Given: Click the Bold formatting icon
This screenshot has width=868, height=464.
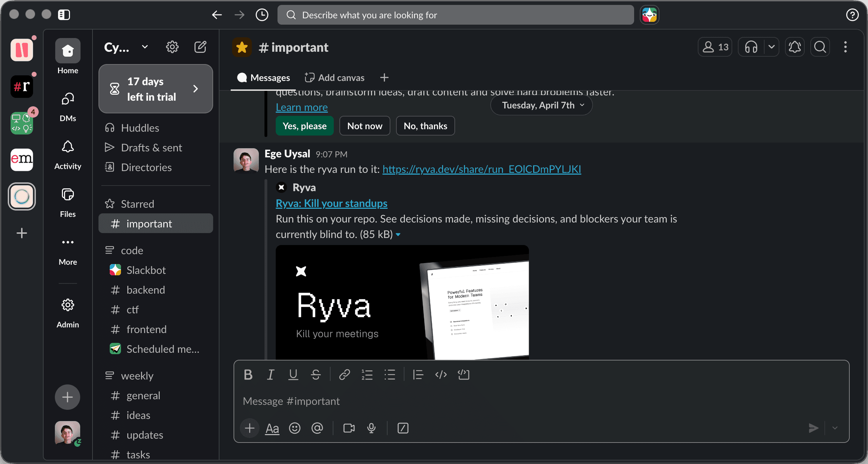Looking at the screenshot, I should click(248, 375).
